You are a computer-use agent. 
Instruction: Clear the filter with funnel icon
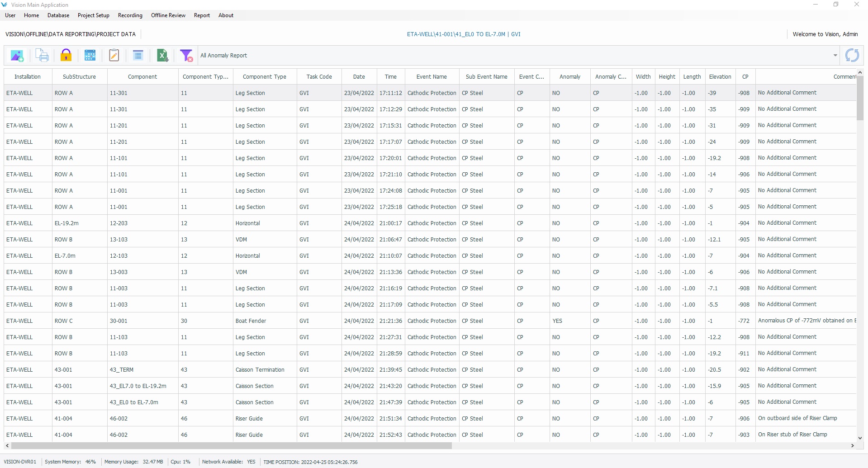pyautogui.click(x=186, y=56)
